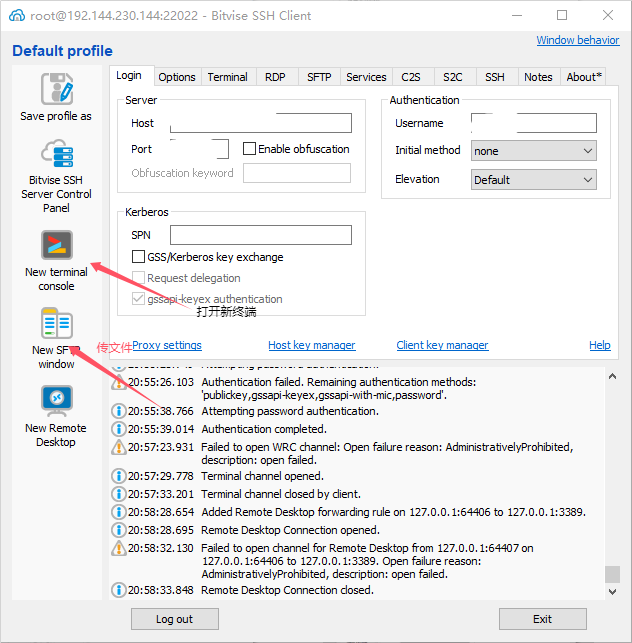Click info icon for Remote Desktop Connection closed
Viewport: 632px width, 643px height.
pyautogui.click(x=119, y=590)
